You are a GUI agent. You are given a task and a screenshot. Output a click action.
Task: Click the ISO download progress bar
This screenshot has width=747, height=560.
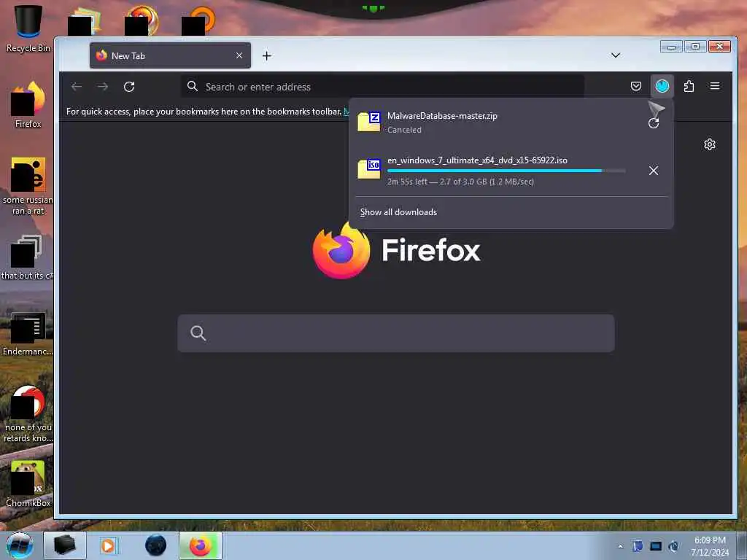506,171
